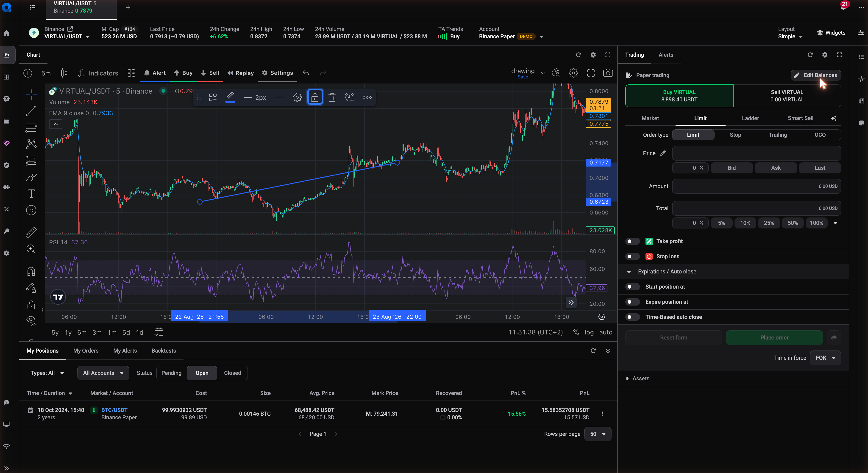The width and height of the screenshot is (868, 473).
Task: Change rows per page from 50
Action: click(x=597, y=434)
